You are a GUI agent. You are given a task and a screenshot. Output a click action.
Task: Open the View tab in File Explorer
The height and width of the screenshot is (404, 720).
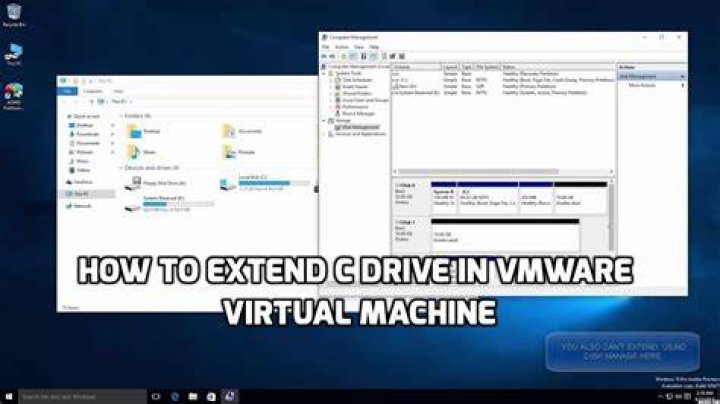pyautogui.click(x=118, y=91)
